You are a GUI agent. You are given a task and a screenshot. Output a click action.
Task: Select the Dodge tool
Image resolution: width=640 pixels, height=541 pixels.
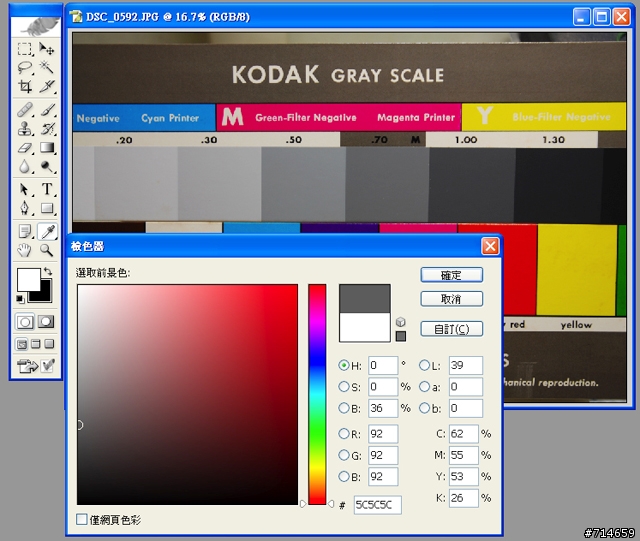[47, 166]
